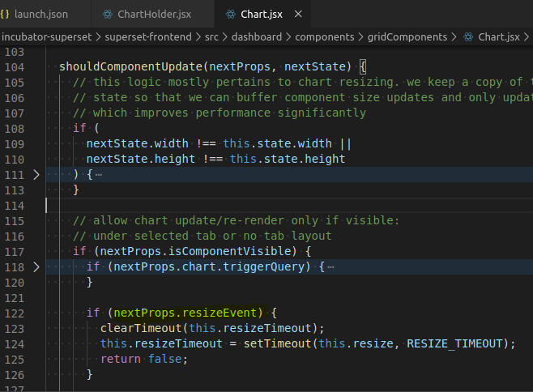This screenshot has width=533, height=392.
Task: Expand folded code at line 111
Action: coord(36,175)
